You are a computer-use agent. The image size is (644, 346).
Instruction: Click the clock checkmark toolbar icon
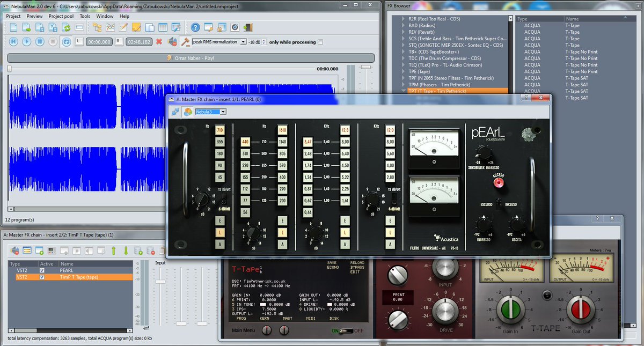(x=235, y=27)
